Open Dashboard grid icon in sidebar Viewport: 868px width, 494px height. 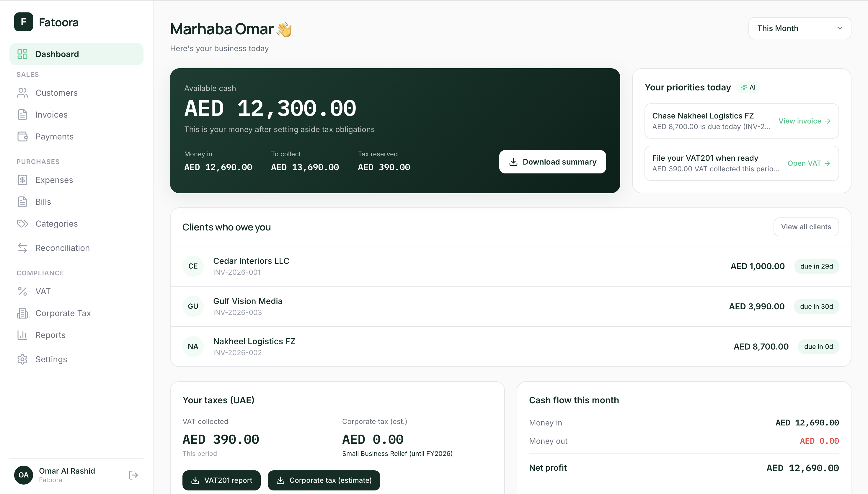(22, 54)
